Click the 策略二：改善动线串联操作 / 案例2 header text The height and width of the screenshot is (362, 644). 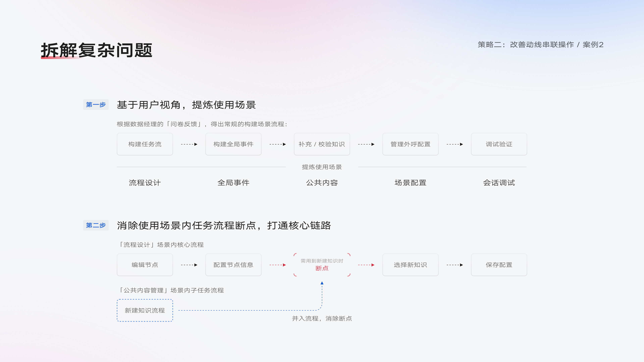tap(541, 45)
